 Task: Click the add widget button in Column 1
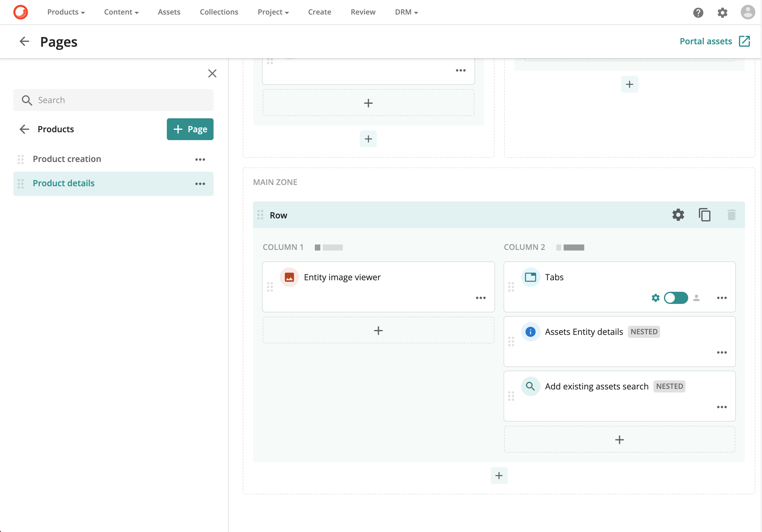378,330
